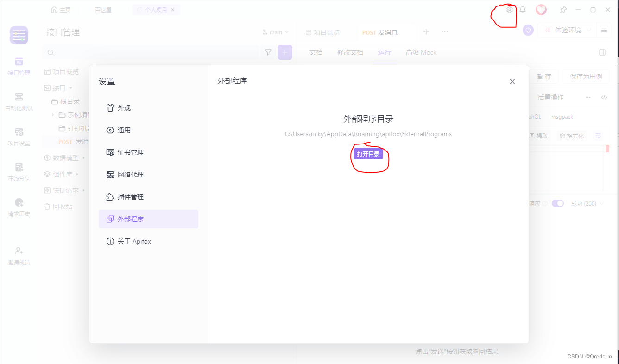Select 通用 in settings
The image size is (619, 364).
148,130
